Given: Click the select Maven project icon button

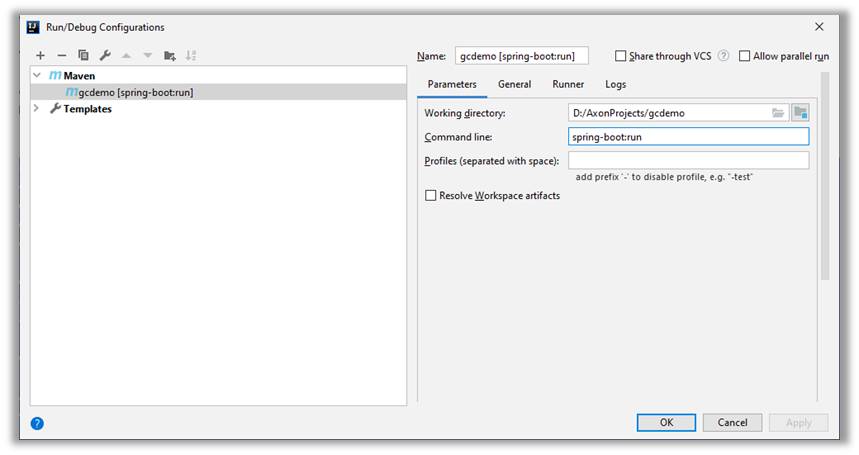Looking at the screenshot, I should pyautogui.click(x=799, y=113).
